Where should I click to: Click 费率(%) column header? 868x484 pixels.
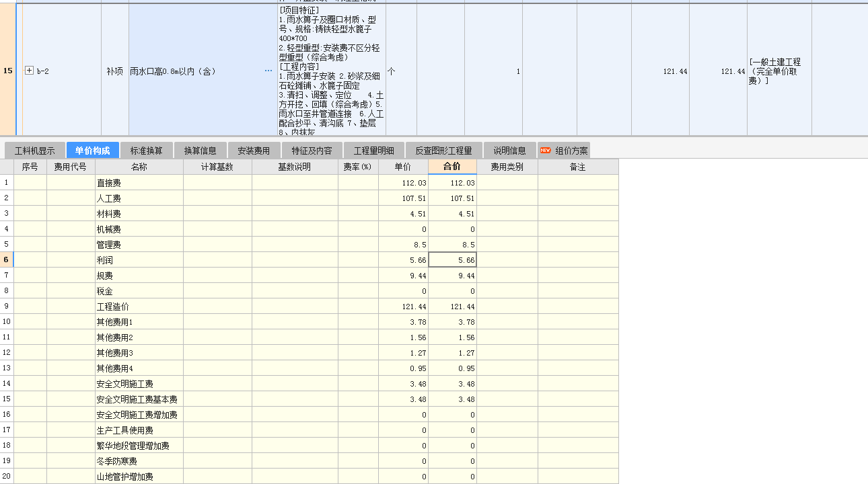click(358, 167)
